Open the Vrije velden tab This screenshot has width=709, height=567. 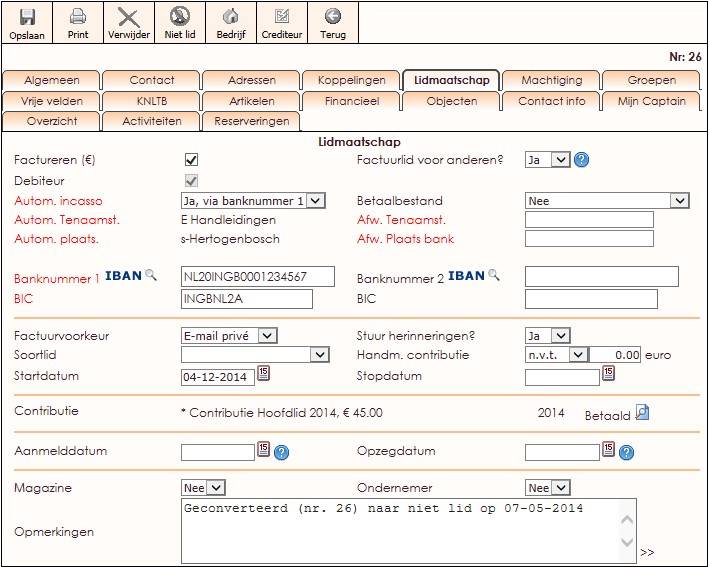[52, 101]
